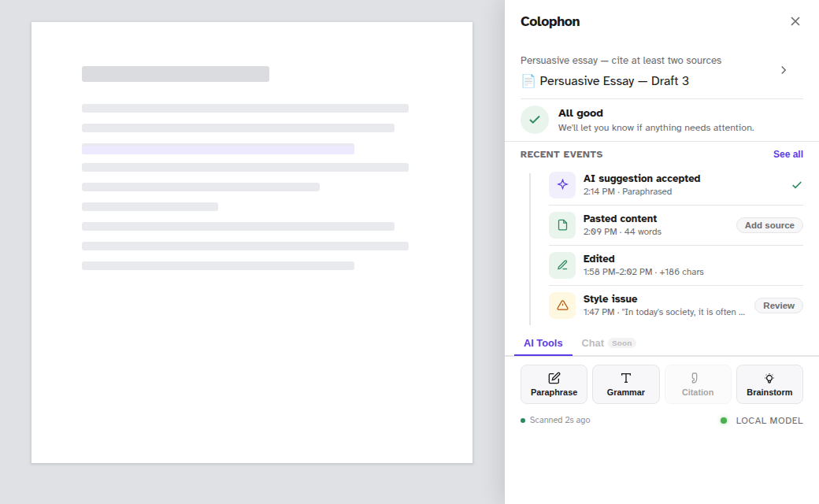Click the 2:14 PM · Paraphrased detail
Viewport: 819px width, 504px height.
click(x=628, y=191)
